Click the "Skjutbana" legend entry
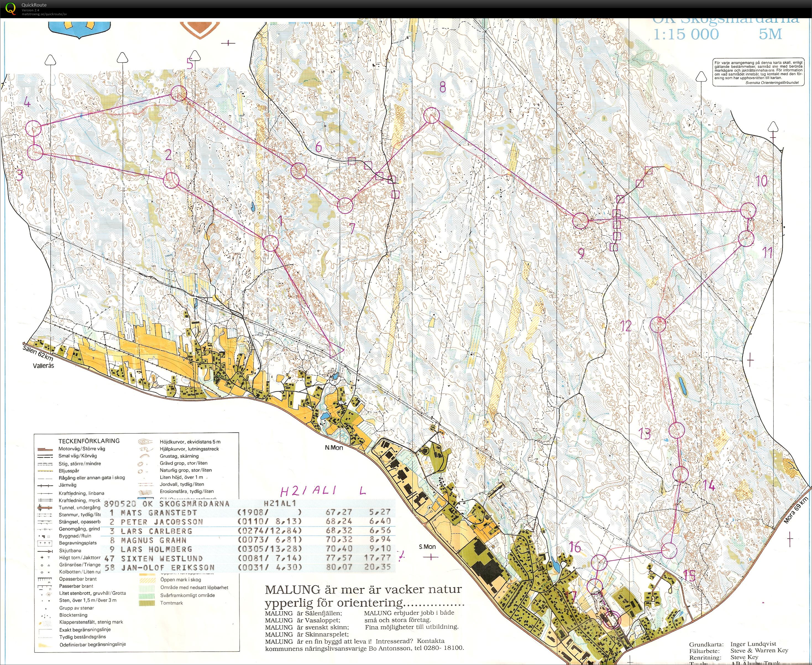Image resolution: width=812 pixels, height=665 pixels. pyautogui.click(x=70, y=551)
